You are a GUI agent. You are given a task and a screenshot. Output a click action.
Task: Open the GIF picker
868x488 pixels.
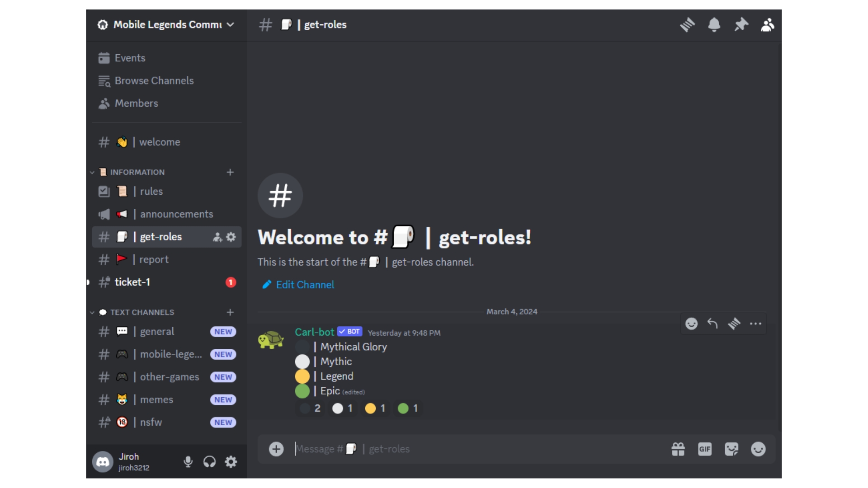704,449
